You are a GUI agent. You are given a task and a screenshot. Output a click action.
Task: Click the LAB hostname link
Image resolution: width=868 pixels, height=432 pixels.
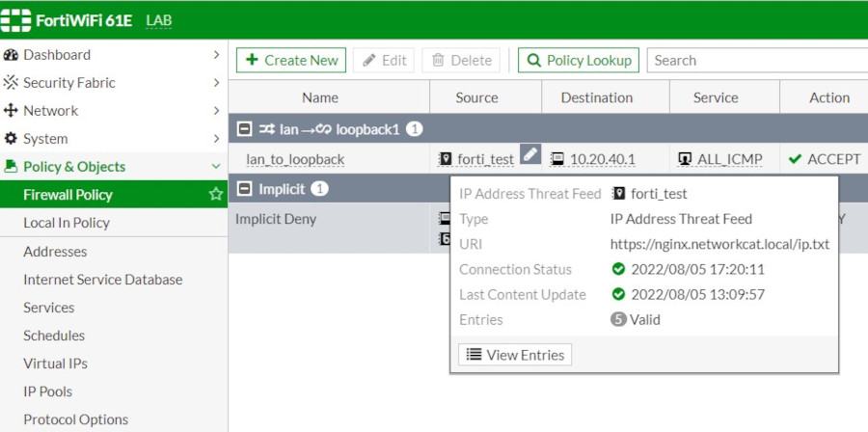point(159,21)
